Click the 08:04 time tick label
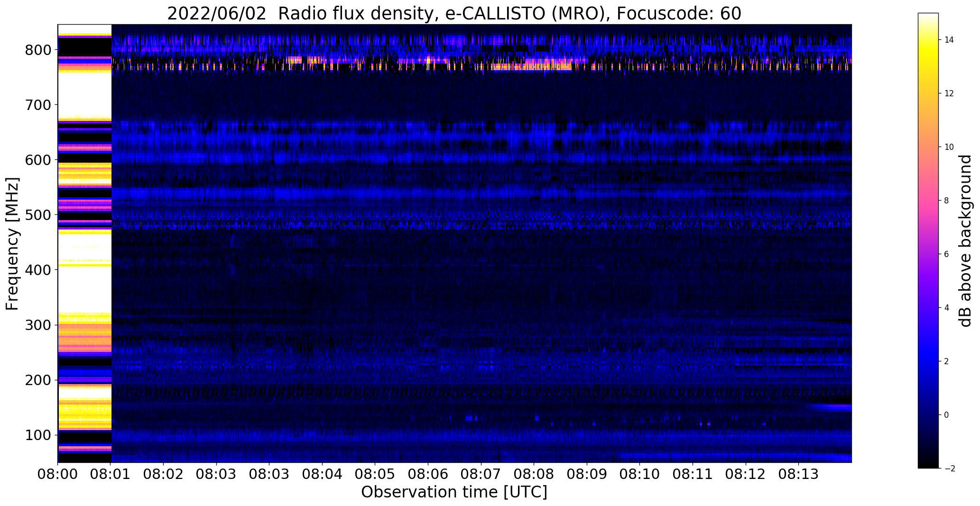Screen dimensions: 980x506 coord(323,473)
